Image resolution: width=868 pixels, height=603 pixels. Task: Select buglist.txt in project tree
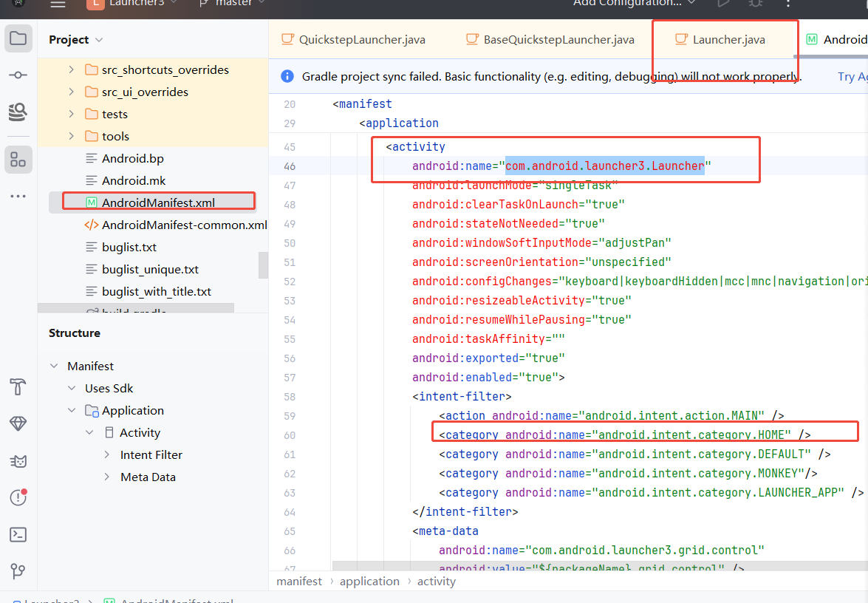pyautogui.click(x=129, y=247)
